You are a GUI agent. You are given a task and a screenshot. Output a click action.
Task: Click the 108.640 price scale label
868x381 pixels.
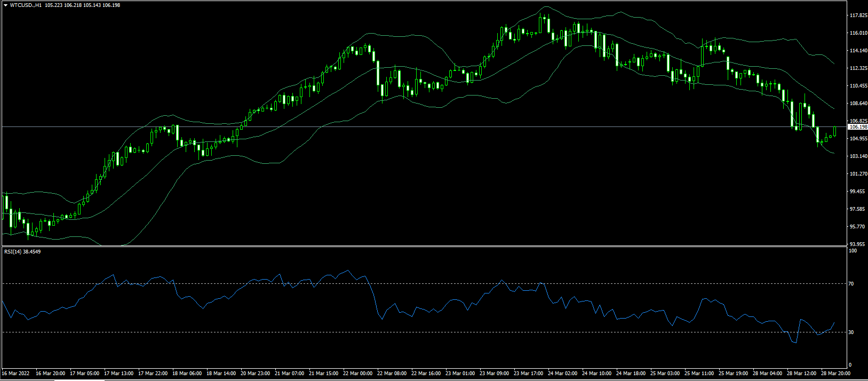[858, 104]
